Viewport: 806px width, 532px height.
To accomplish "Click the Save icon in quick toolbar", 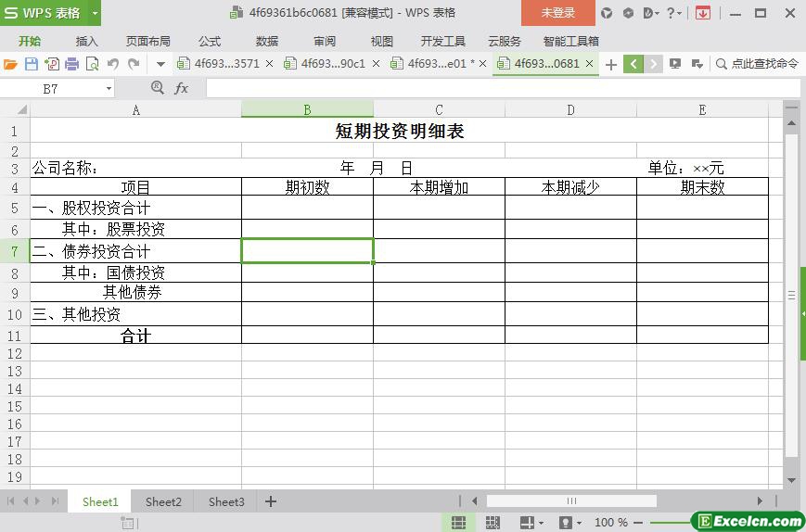I will pyautogui.click(x=32, y=64).
